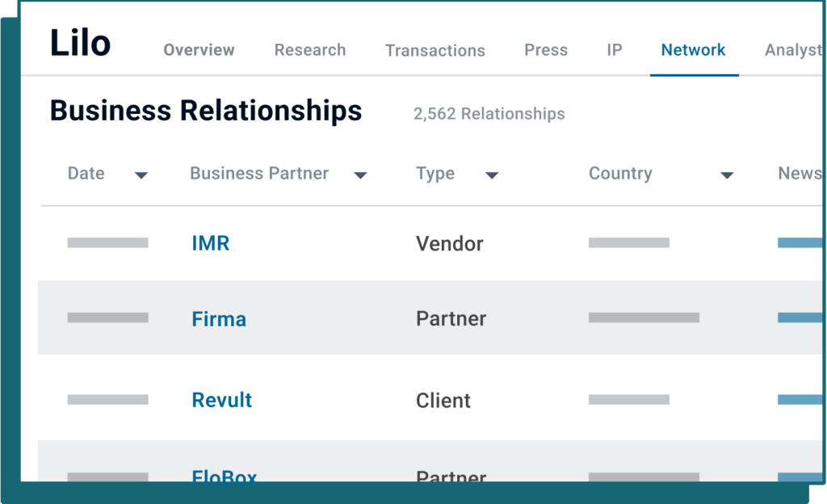Switch to the Research tab
Viewport: 827px width, 504px height.
click(309, 50)
